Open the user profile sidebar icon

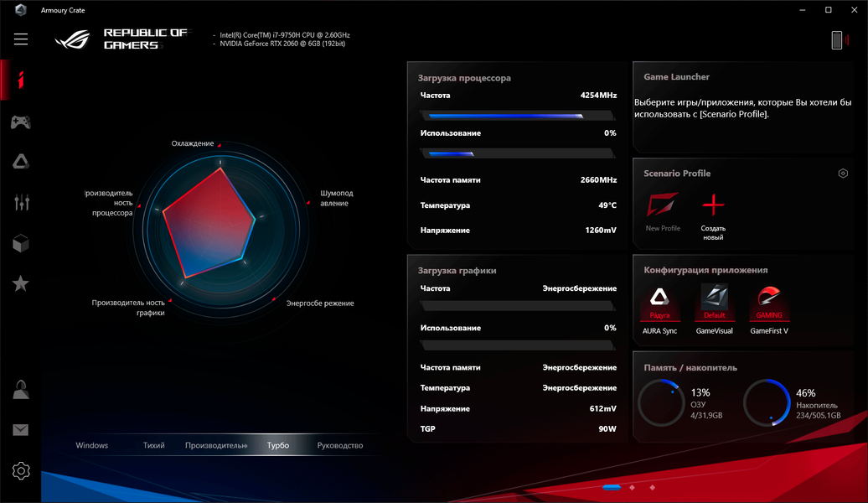point(21,390)
